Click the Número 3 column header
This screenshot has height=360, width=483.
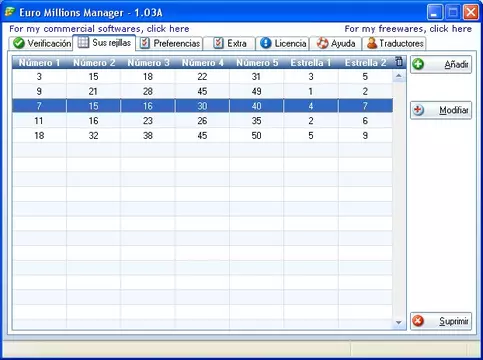(148, 63)
